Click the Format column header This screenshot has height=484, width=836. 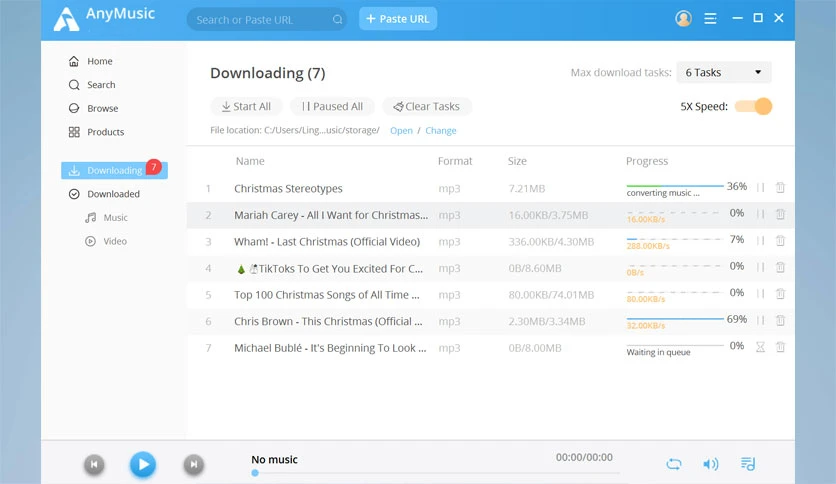[x=455, y=161]
